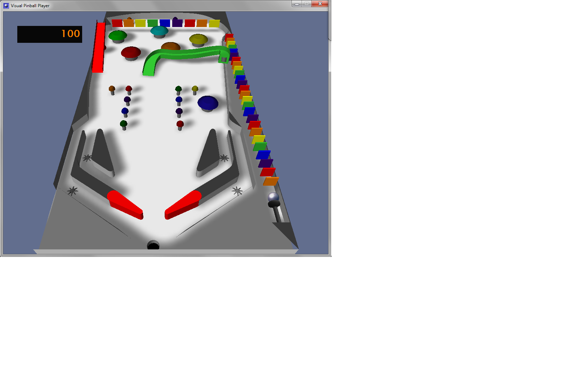Click the tall red wall on the left
The image size is (588, 380).
tap(98, 47)
